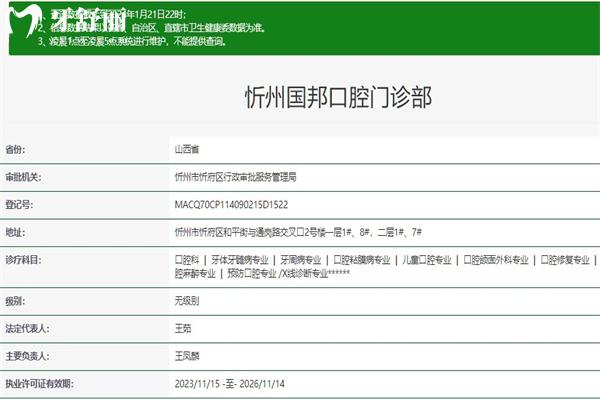600x400 pixels.
Task: Click the 地址 label
Action: 15,232
